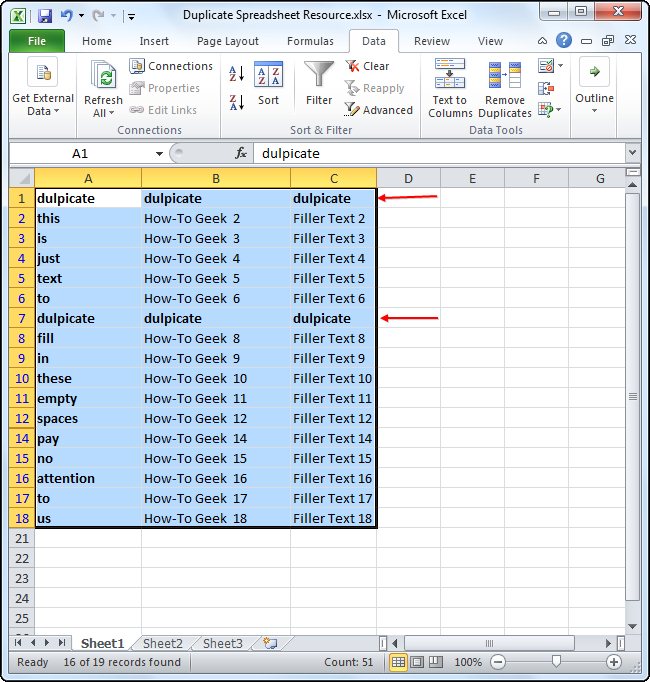The image size is (650, 682).
Task: Switch to the Insert tab
Action: pyautogui.click(x=154, y=41)
